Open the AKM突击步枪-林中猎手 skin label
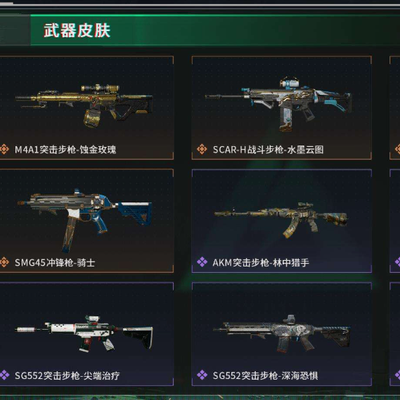Image resolution: width=400 pixels, height=400 pixels. point(261,263)
